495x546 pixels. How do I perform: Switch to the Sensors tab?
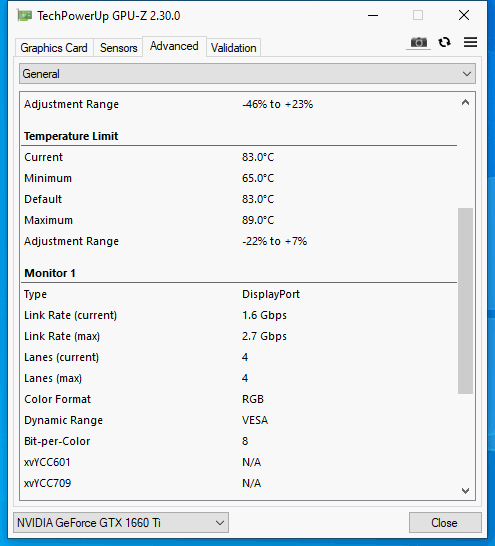[x=118, y=48]
